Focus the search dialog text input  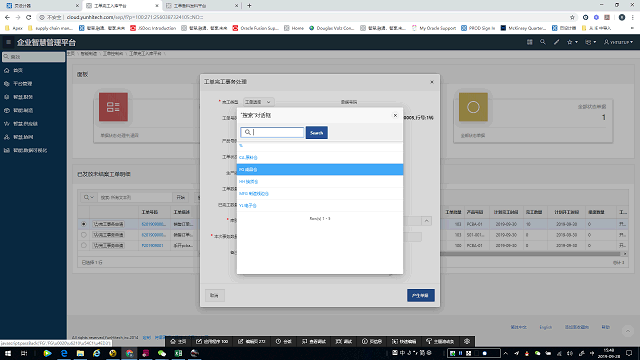(272, 132)
